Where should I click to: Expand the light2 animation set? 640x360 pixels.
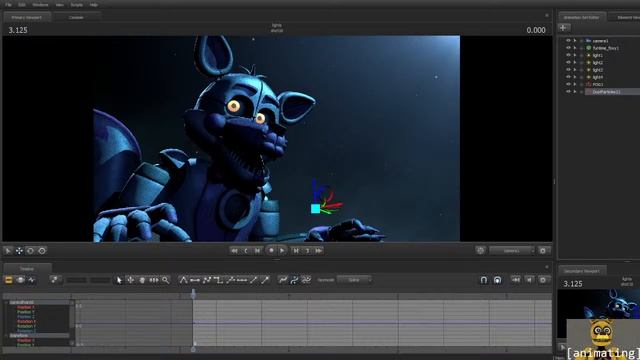[x=575, y=62]
